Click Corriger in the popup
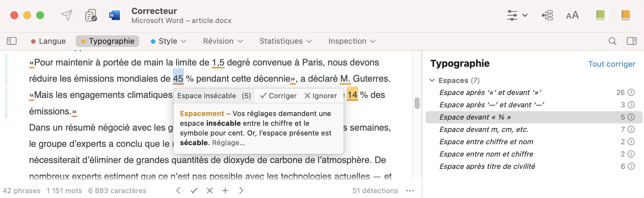The height and width of the screenshot is (198, 644). coord(278,96)
